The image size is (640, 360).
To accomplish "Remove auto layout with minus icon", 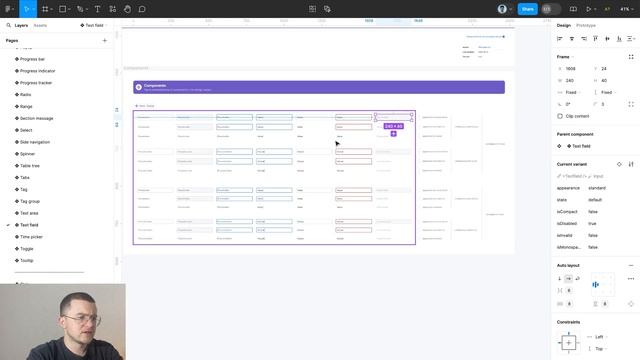I will tap(631, 265).
